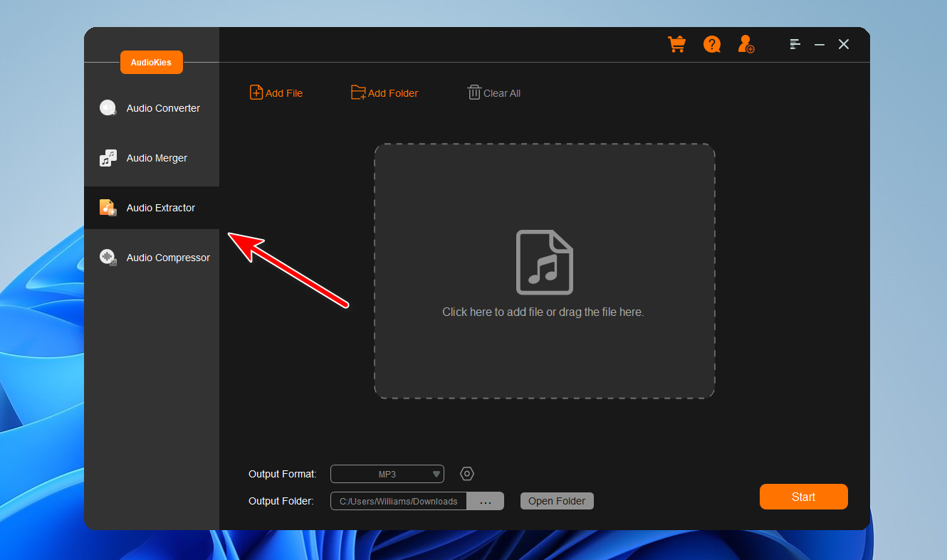Viewport: 947px width, 560px height.
Task: Browse output folder with ellipsis button
Action: pos(485,501)
